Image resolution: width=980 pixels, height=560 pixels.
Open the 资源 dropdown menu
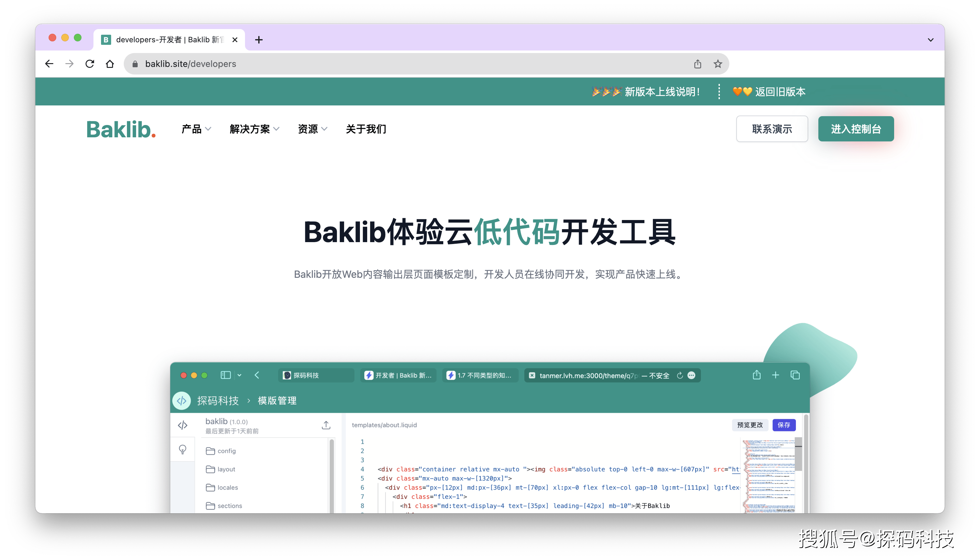point(312,129)
